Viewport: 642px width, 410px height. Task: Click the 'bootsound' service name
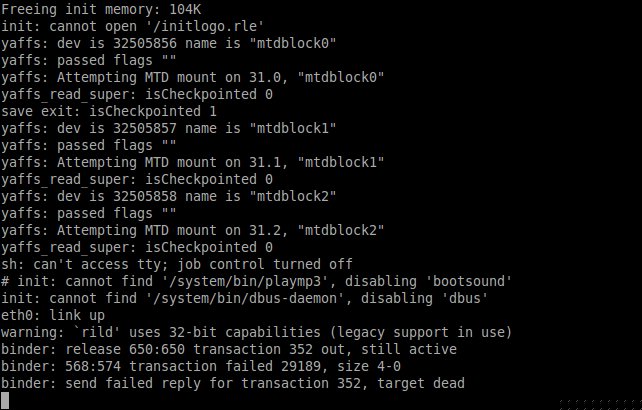click(x=468, y=281)
